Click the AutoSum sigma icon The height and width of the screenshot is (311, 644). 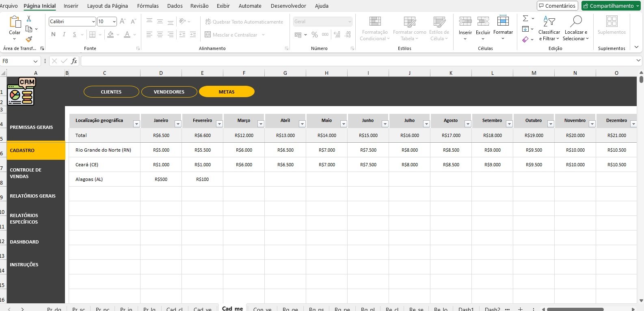(x=525, y=19)
